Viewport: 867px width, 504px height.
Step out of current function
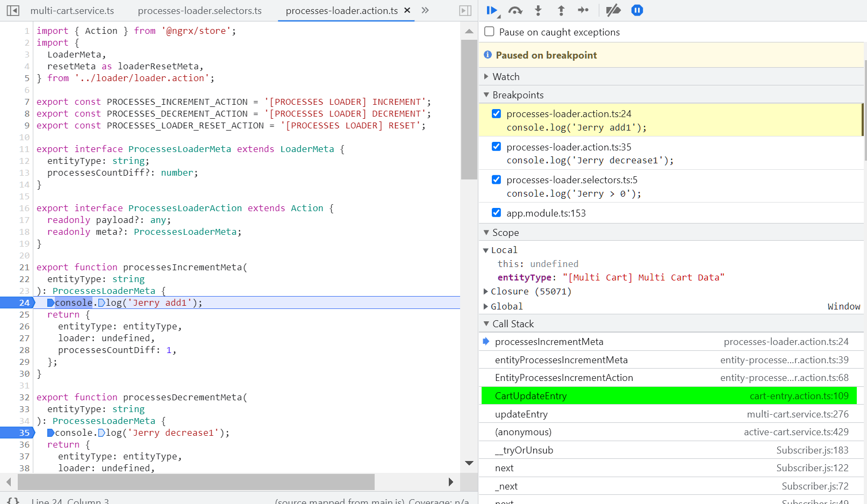coord(561,10)
